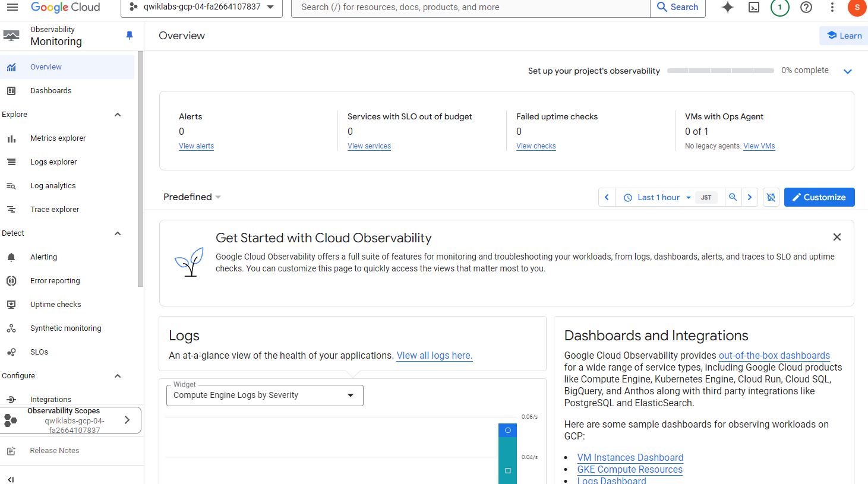Click the Release Notes icon

pos(11,451)
